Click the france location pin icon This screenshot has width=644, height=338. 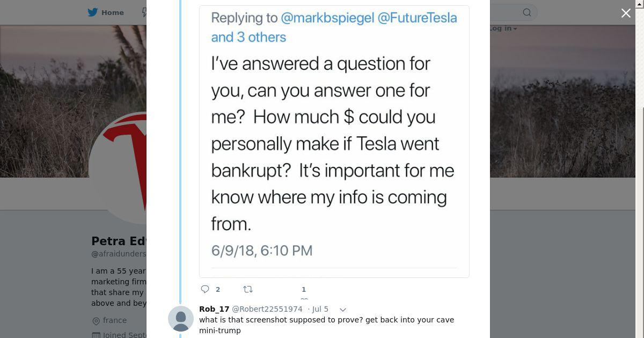point(96,321)
